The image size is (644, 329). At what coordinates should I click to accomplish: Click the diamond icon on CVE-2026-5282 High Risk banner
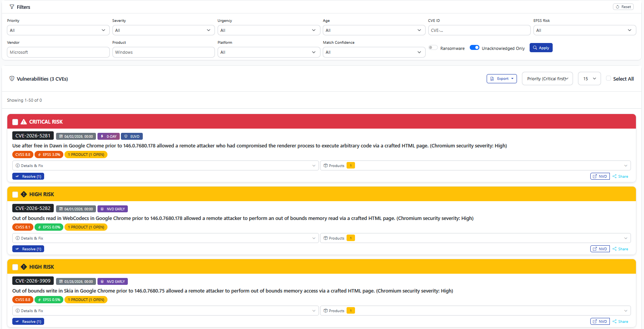tap(24, 194)
